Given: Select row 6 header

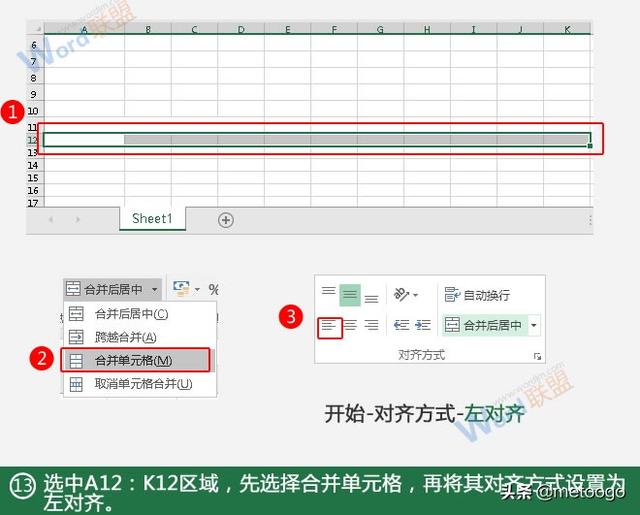Looking at the screenshot, I should (34, 44).
